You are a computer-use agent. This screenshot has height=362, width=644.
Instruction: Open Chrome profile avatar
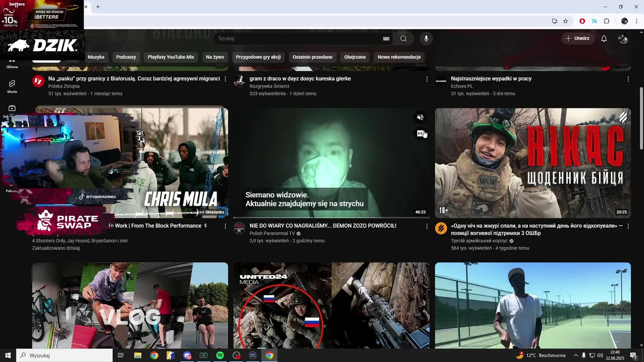[x=624, y=21]
